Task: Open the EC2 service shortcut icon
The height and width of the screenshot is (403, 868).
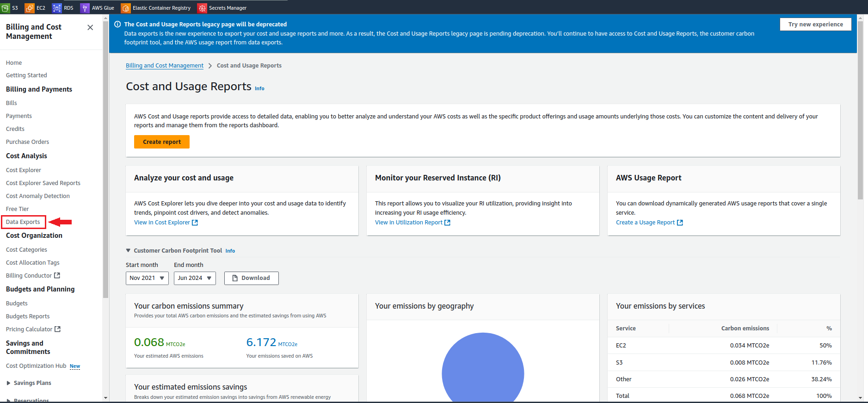Action: (30, 8)
